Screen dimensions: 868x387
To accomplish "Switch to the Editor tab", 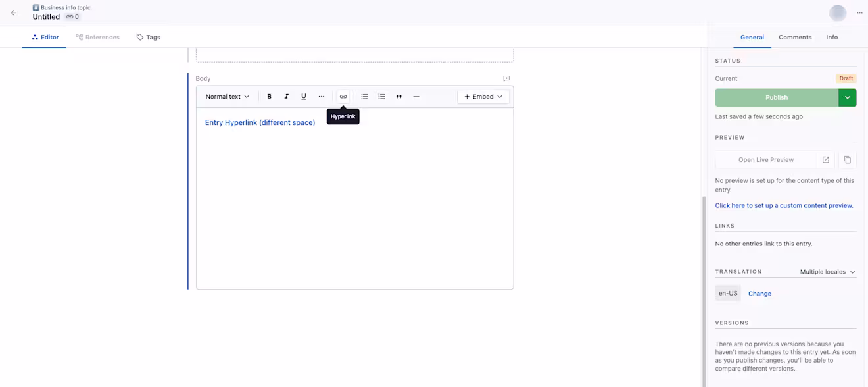I will (x=45, y=38).
